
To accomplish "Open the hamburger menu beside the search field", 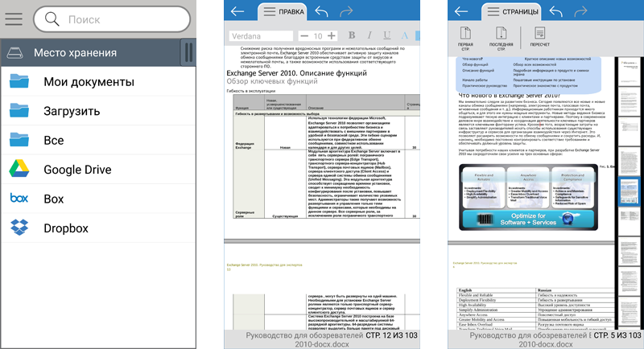I will pos(14,18).
